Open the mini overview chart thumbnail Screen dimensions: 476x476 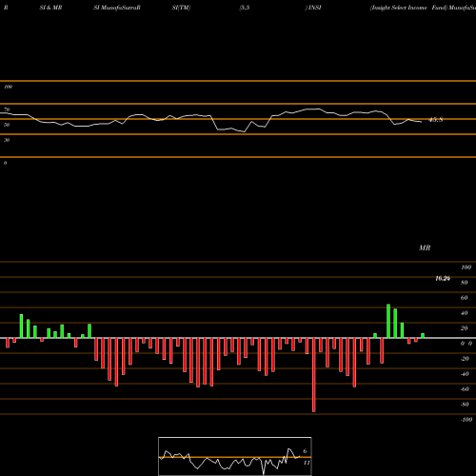point(235,456)
